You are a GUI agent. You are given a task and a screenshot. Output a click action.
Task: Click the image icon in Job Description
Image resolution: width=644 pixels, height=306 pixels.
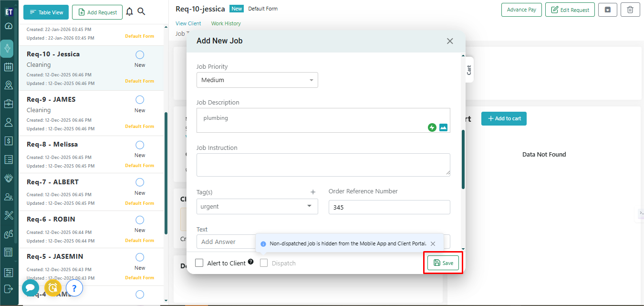click(443, 127)
